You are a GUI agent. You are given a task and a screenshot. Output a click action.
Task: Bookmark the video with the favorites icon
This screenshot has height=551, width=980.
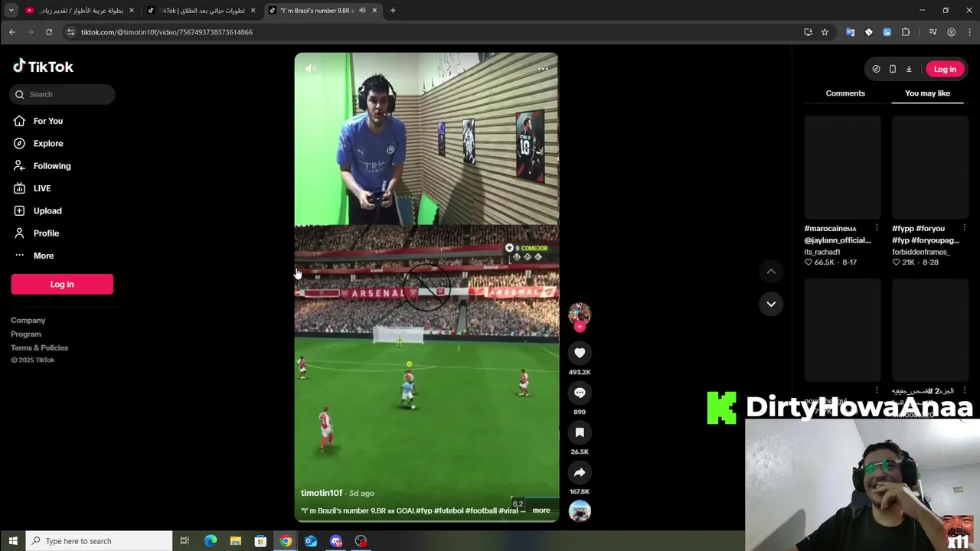tap(580, 432)
